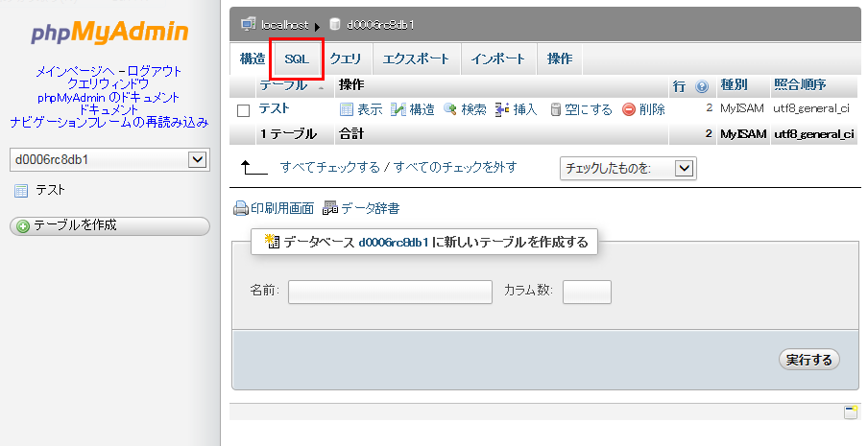This screenshot has height=446, width=868.
Task: Click the クエリウィンドウ link
Action: click(108, 84)
